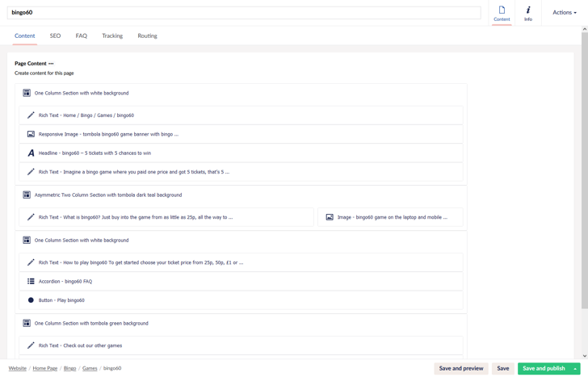Open the Page Content ellipsis options
The height and width of the screenshot is (377, 588).
[51, 64]
